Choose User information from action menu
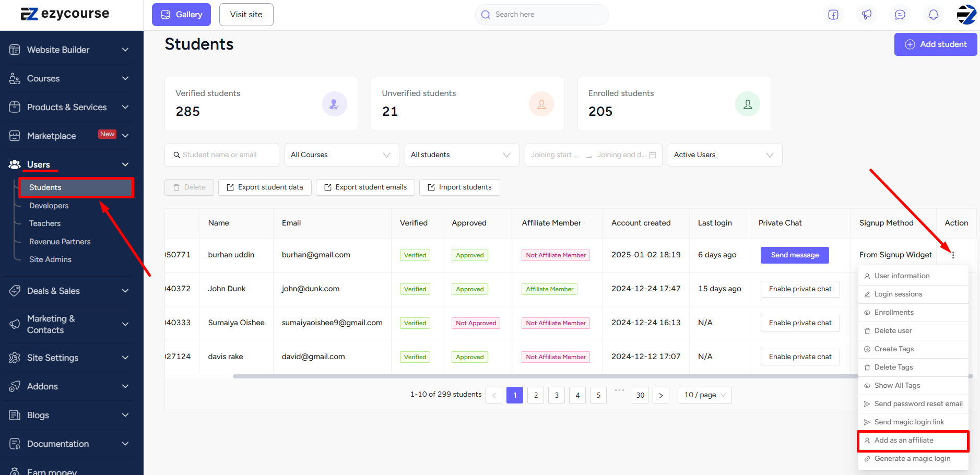This screenshot has height=475, width=980. (913, 276)
